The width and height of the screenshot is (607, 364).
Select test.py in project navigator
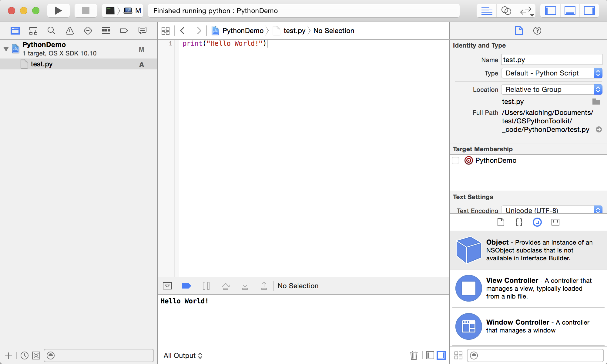click(42, 64)
